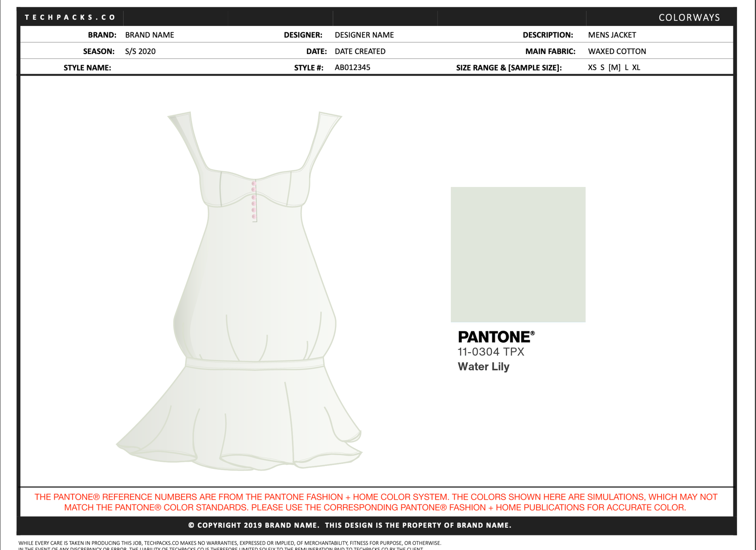Select the S/S 2020 season value
The height and width of the screenshot is (550, 756).
point(140,51)
